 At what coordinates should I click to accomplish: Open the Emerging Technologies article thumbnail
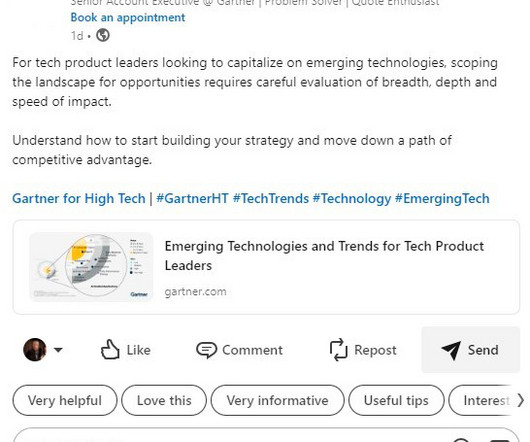[91, 267]
